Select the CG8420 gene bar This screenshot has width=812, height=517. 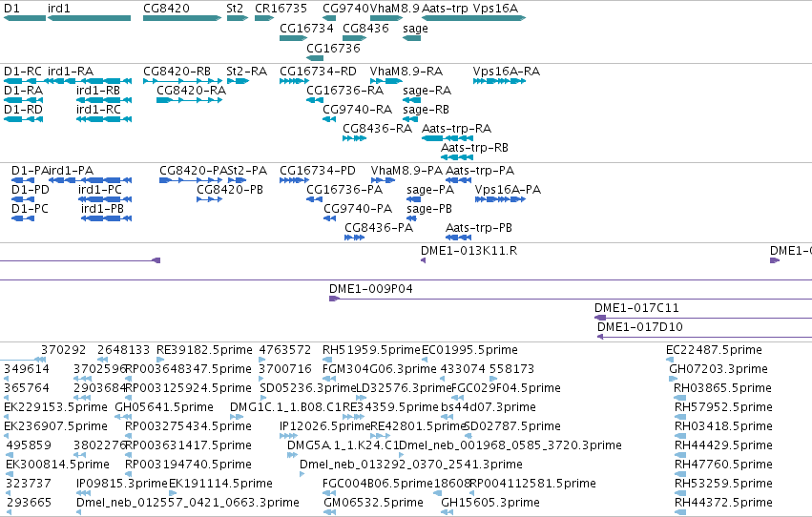(x=182, y=18)
